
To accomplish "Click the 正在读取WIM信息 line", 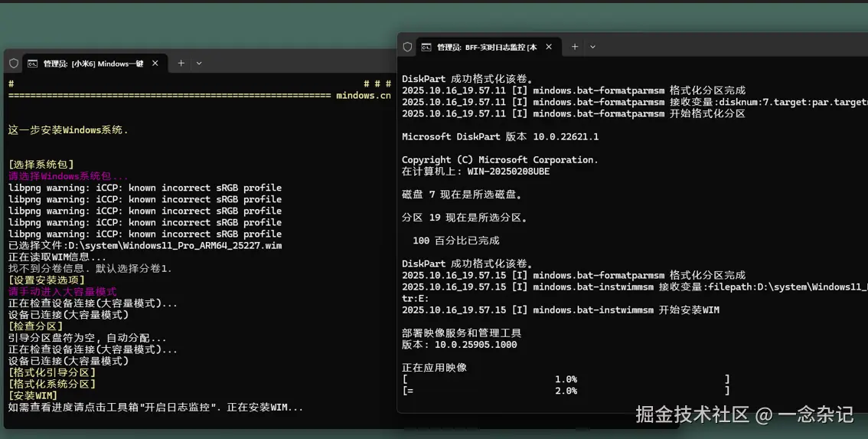I will click(57, 257).
